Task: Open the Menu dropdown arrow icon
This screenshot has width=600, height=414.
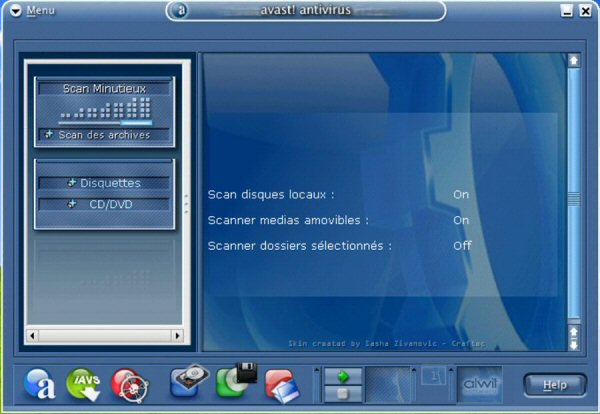Action: point(16,11)
